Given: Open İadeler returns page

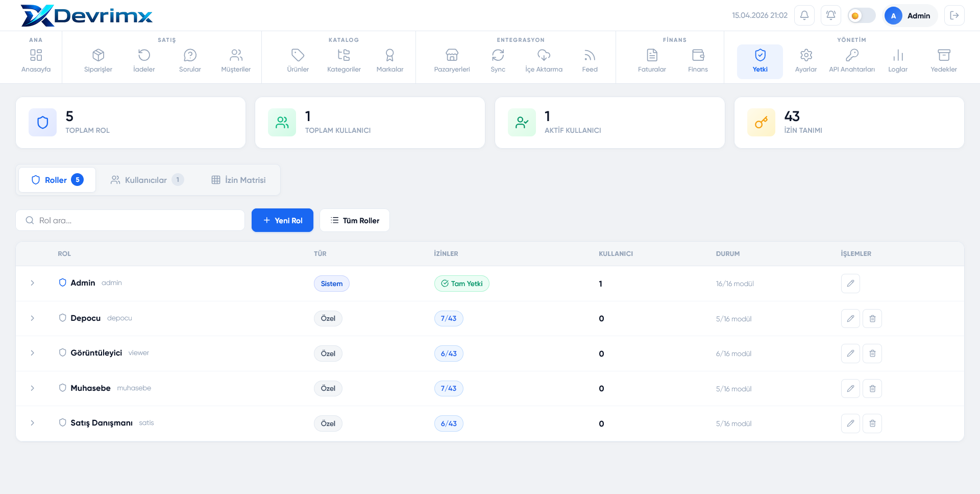Looking at the screenshot, I should tap(144, 61).
